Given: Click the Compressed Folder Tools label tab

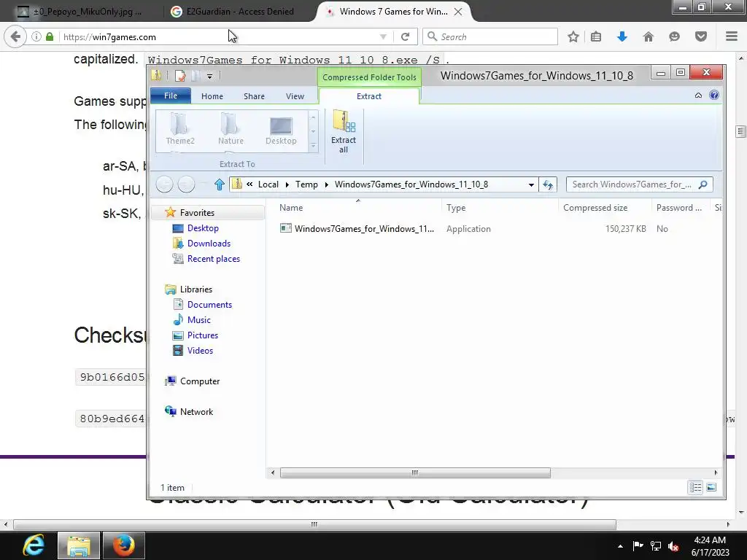Looking at the screenshot, I should point(369,77).
